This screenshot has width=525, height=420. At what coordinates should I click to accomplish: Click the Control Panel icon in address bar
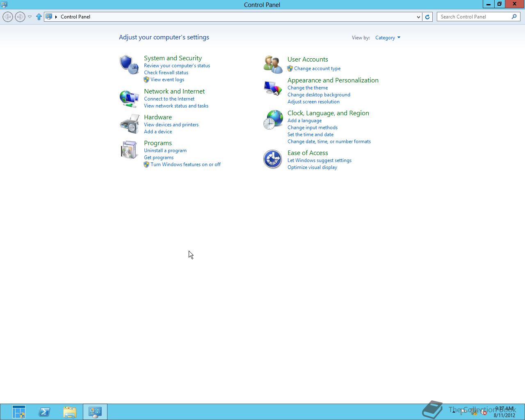(x=49, y=17)
